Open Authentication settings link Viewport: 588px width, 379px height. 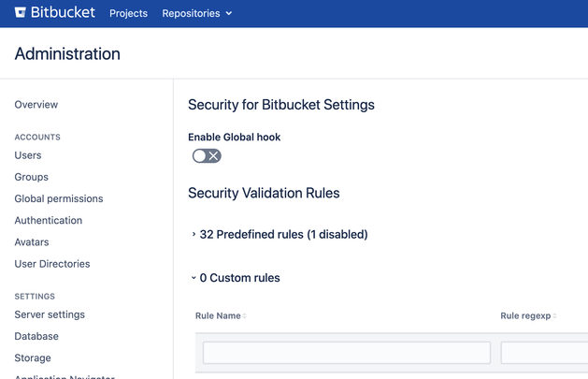(x=48, y=220)
